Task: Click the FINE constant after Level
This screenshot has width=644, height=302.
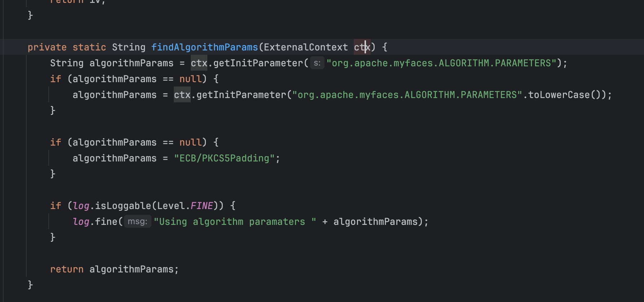Action: click(x=202, y=206)
